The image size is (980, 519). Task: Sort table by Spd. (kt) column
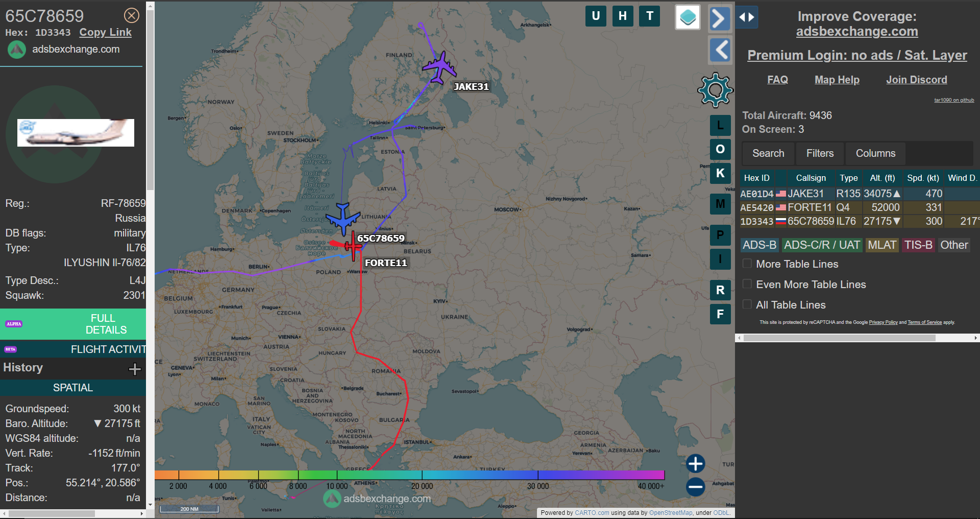pos(923,178)
